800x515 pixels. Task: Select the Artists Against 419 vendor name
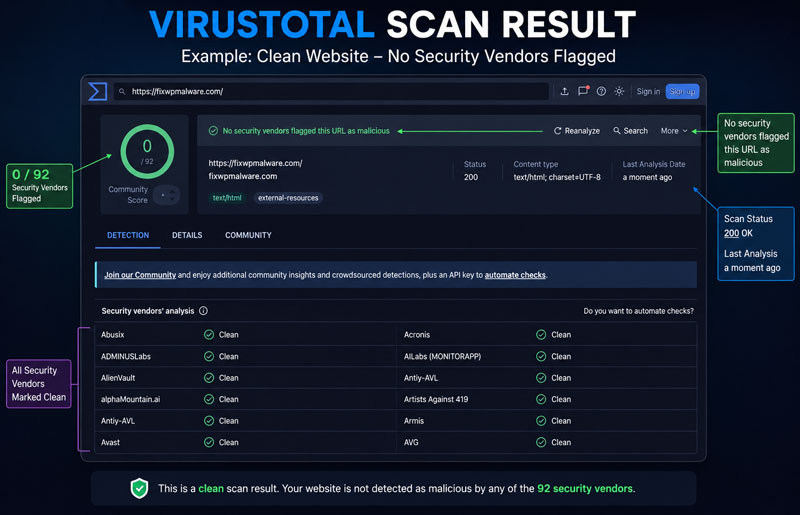point(436,399)
